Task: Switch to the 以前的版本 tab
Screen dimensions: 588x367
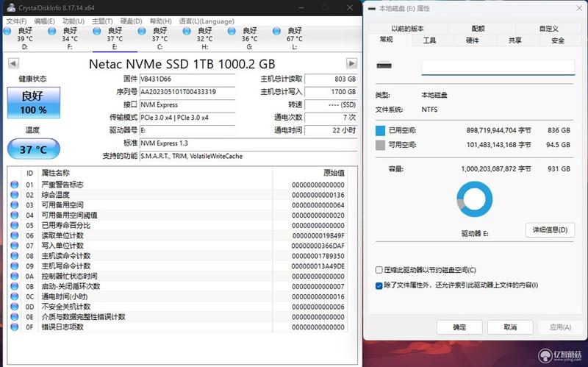Action: click(x=408, y=29)
